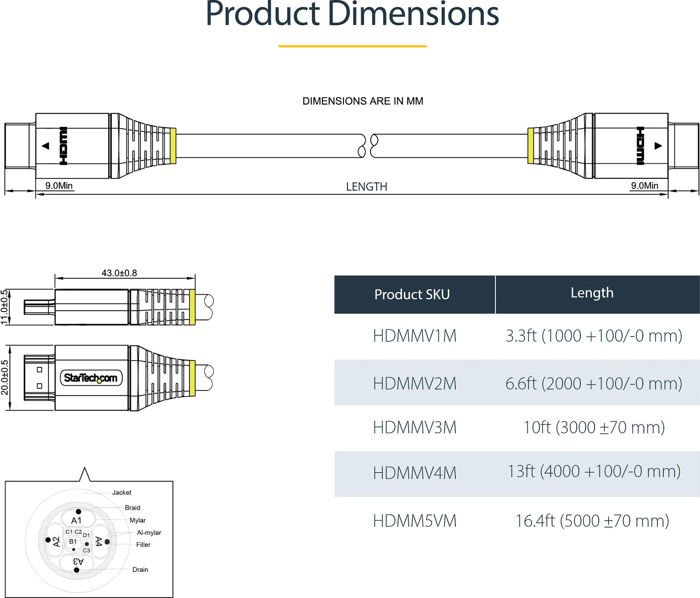The image size is (700, 598).
Task: Click the C2 wire label in the cross-section
Action: click(x=78, y=532)
